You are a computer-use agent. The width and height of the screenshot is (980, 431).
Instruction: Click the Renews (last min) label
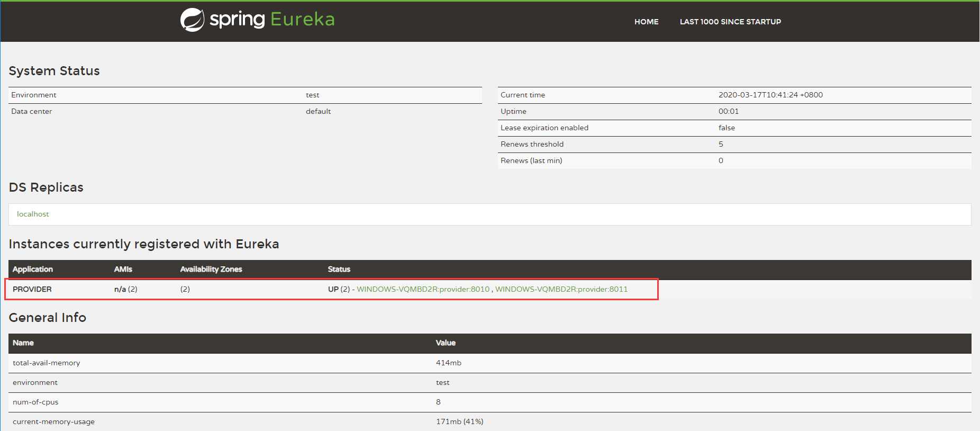click(x=531, y=160)
